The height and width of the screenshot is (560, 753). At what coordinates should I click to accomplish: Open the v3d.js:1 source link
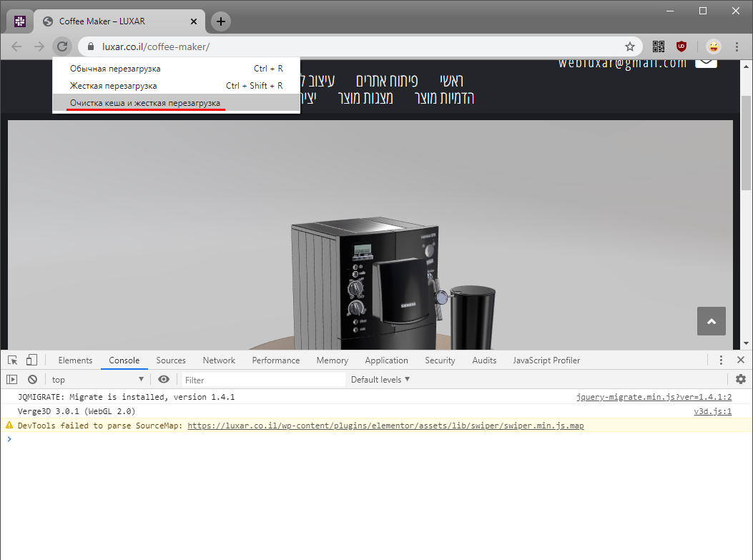[713, 411]
